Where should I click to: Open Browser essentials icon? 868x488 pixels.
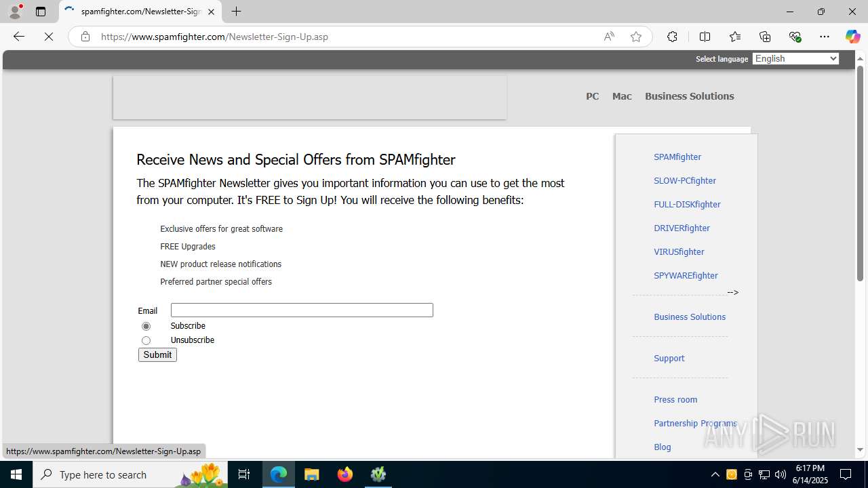click(x=795, y=37)
